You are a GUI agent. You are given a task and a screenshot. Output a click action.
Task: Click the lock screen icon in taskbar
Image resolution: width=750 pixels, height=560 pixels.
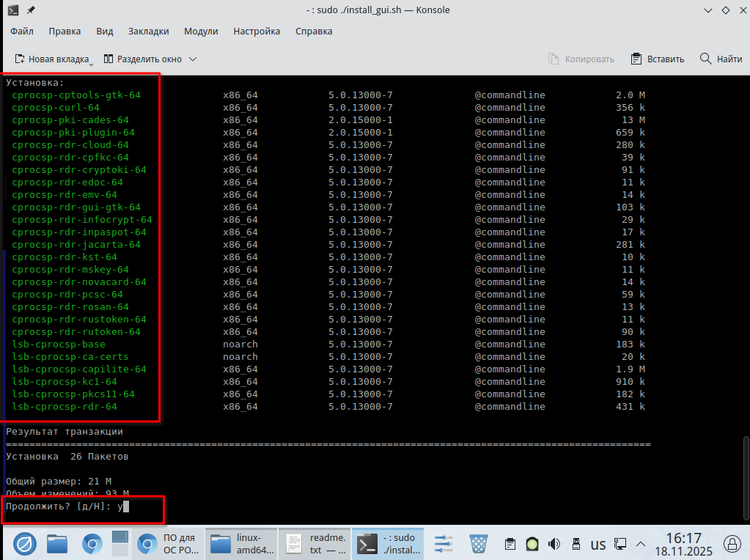point(731,543)
